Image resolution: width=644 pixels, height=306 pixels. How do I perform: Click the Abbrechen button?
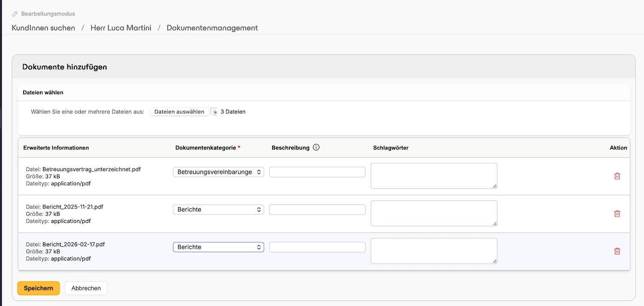coord(86,288)
